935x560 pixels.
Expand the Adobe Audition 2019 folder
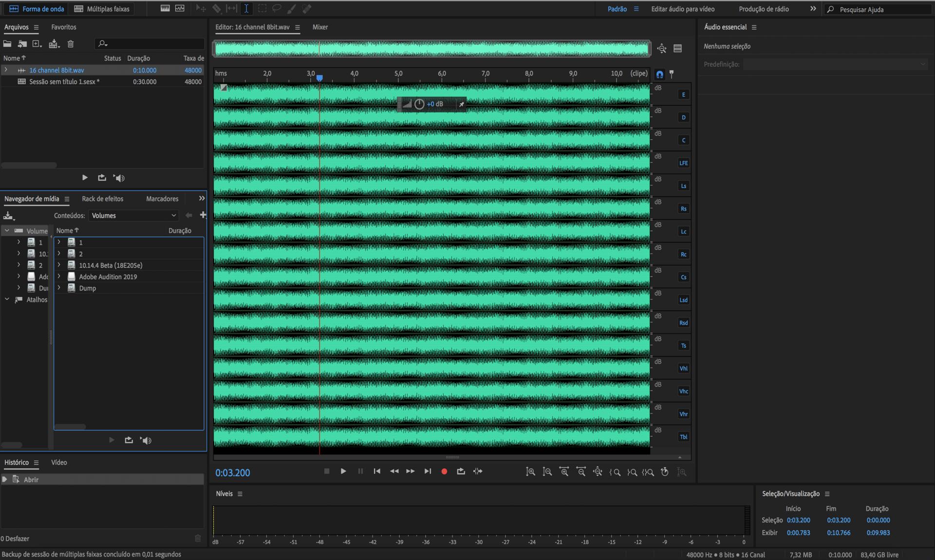[x=59, y=277]
